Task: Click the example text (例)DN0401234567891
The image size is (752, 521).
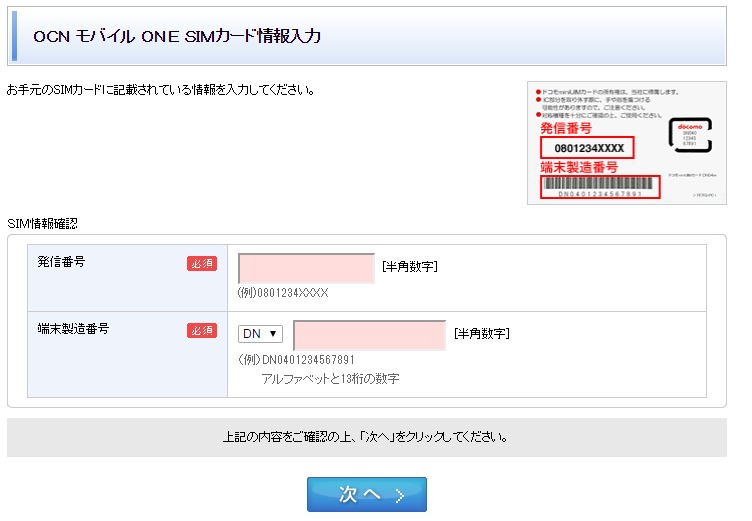Action: (x=296, y=360)
